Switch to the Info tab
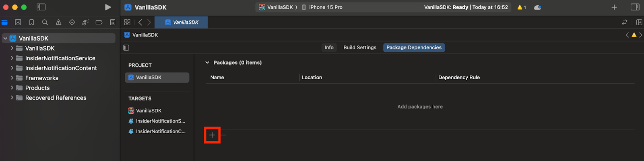This screenshot has width=644, height=161. pyautogui.click(x=329, y=48)
